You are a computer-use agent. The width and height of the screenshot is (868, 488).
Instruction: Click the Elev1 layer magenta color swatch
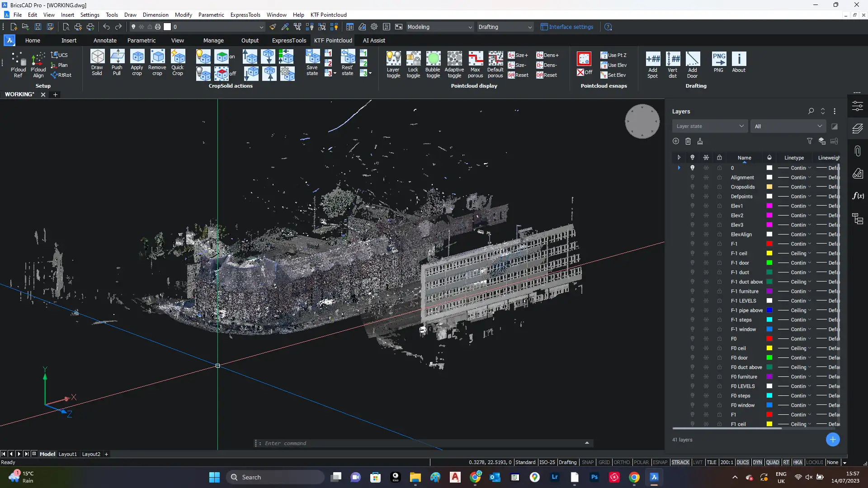click(769, 206)
